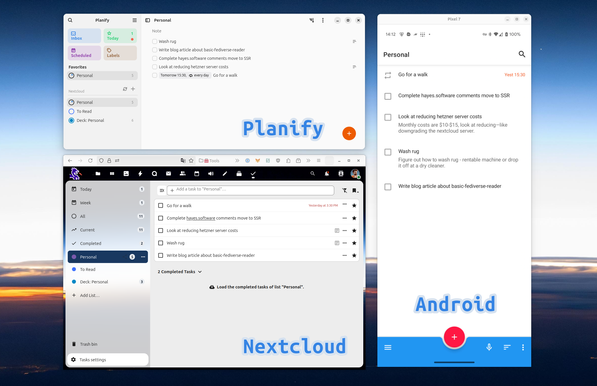Open Labels view in Planify
597x386 pixels.
coord(120,53)
